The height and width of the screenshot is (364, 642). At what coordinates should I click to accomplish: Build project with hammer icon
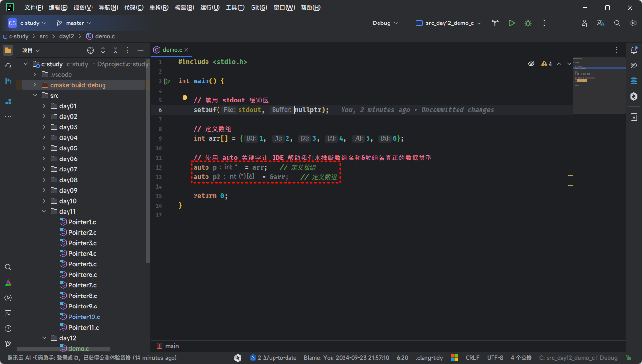pyautogui.click(x=495, y=23)
